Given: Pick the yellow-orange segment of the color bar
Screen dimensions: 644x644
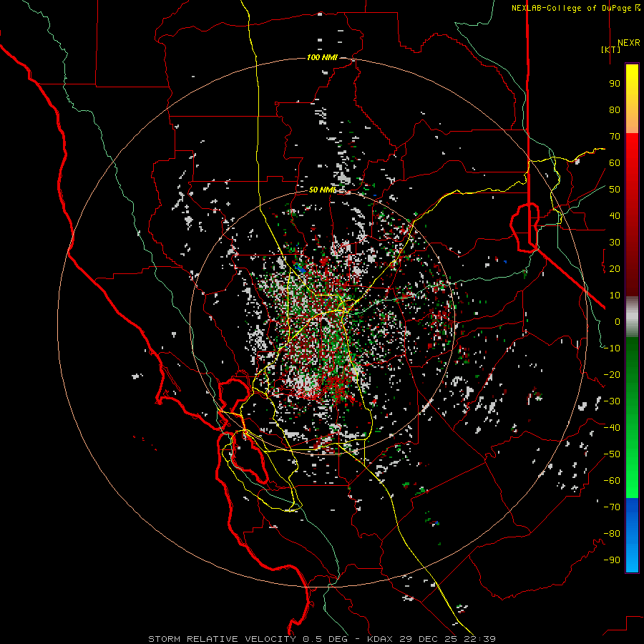Looking at the screenshot, I should pos(632,99).
